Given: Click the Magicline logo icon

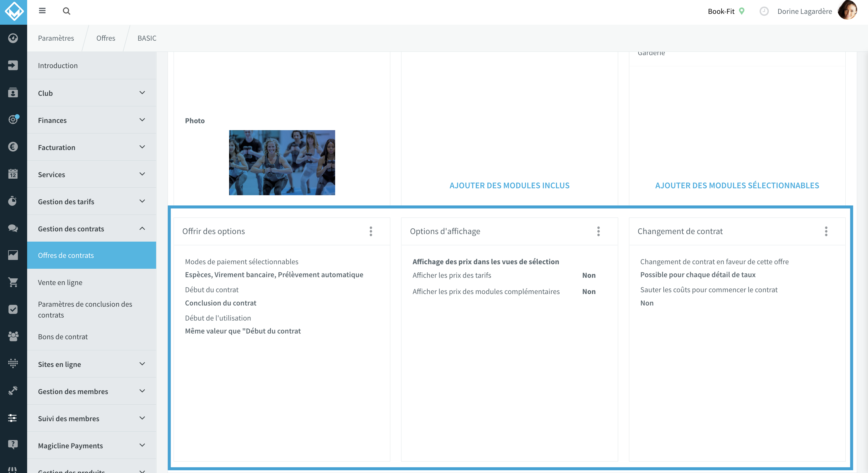Looking at the screenshot, I should [x=14, y=11].
